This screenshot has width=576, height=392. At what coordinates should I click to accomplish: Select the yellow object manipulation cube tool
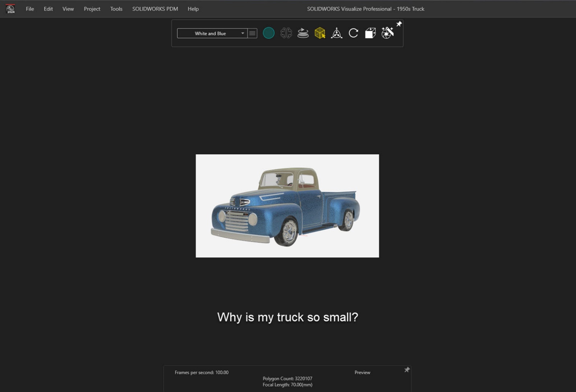(320, 33)
